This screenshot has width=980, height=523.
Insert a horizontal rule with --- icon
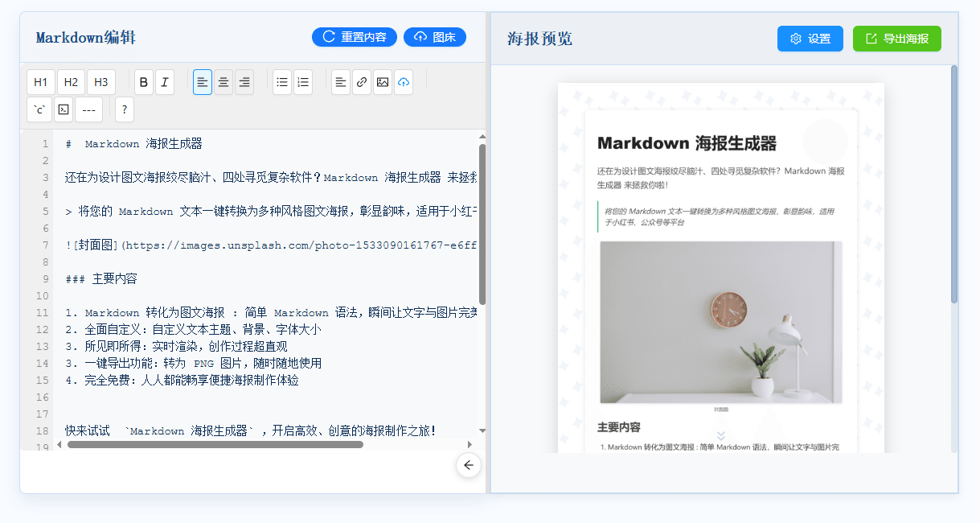click(88, 109)
